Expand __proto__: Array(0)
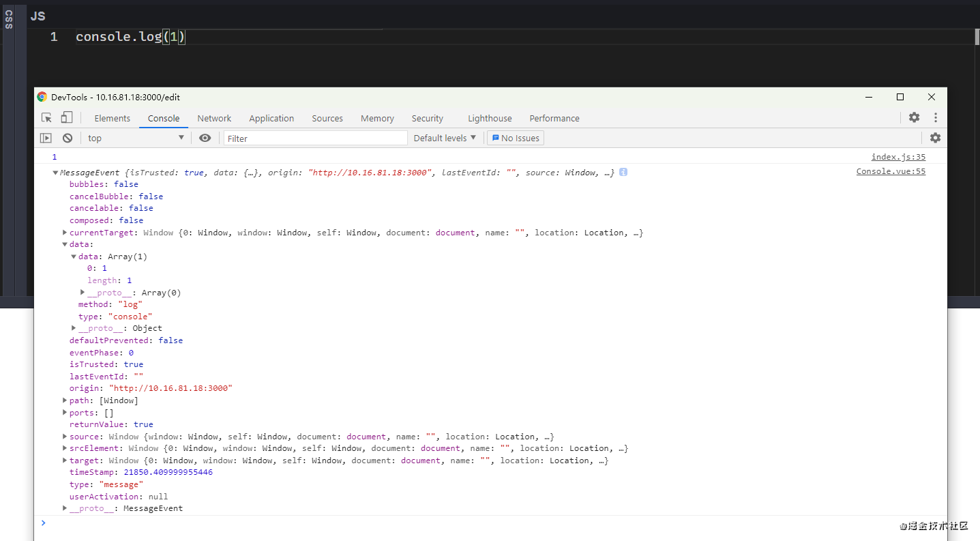This screenshot has width=980, height=541. pos(83,292)
